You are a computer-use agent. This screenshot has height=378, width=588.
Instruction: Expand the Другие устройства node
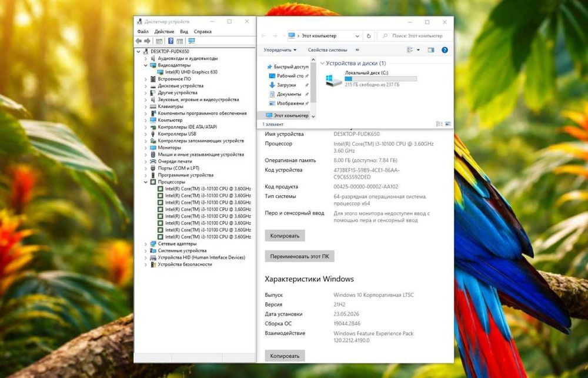[x=146, y=93]
